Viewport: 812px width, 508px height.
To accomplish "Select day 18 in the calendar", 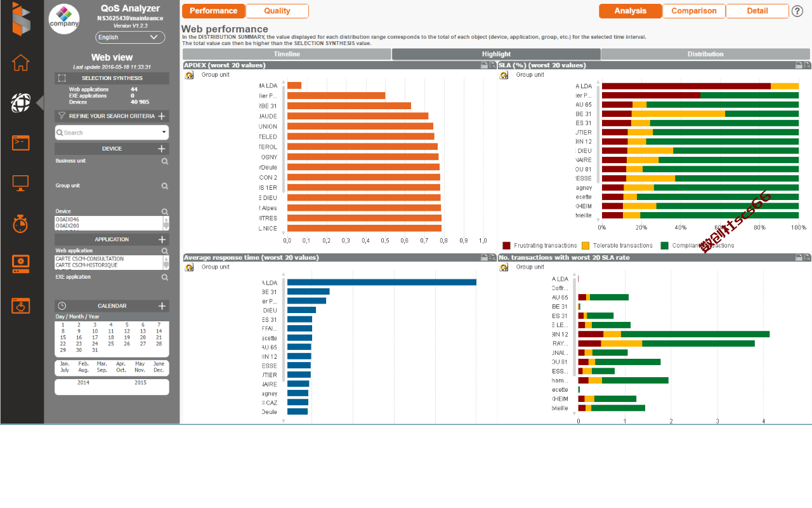I will pyautogui.click(x=111, y=337).
